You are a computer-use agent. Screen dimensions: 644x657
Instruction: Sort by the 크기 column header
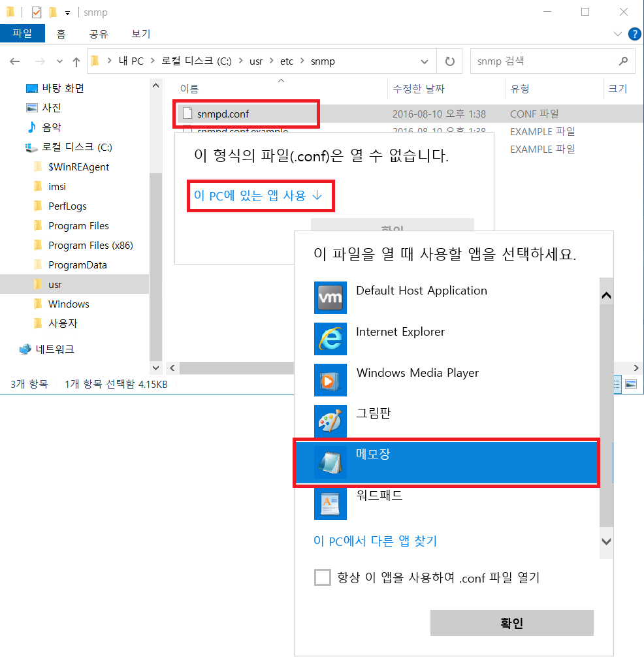[x=618, y=88]
